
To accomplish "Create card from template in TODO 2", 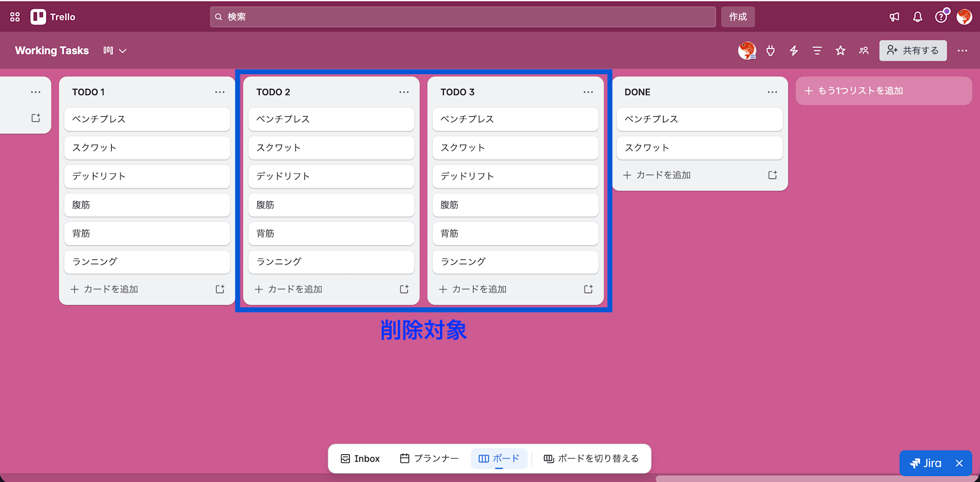I will pyautogui.click(x=404, y=289).
